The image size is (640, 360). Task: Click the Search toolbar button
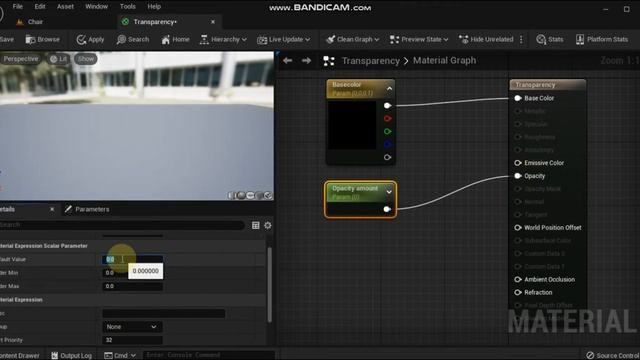[x=133, y=40]
